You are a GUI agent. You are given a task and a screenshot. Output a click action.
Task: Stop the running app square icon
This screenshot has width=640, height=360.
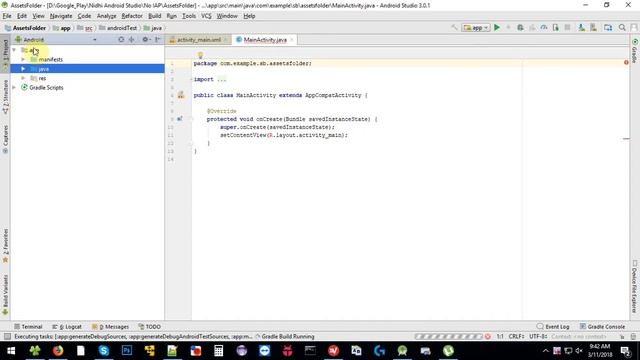coord(567,27)
